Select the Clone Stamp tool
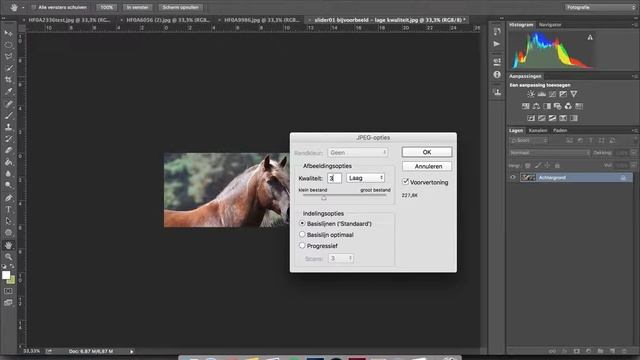This screenshot has height=360, width=640. [x=8, y=127]
